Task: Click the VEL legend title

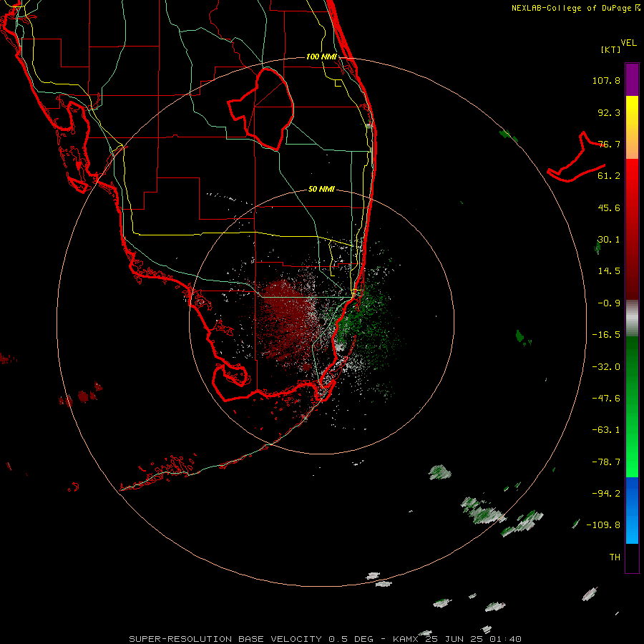Action: tap(628, 43)
